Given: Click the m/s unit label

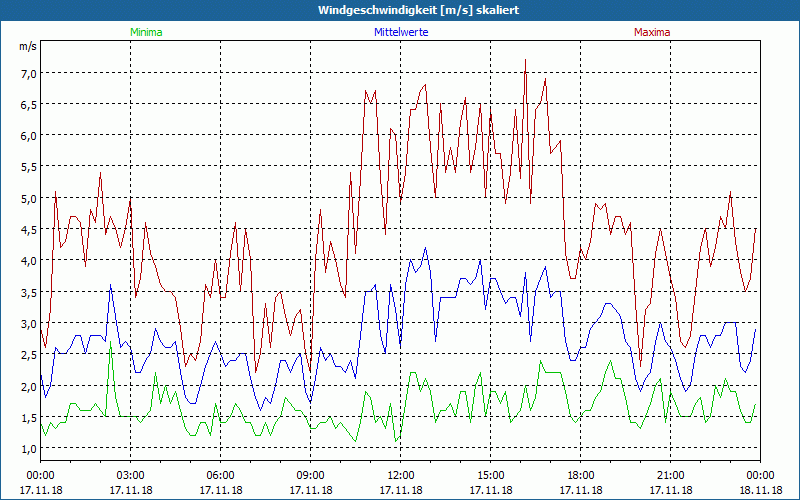Looking at the screenshot, I should pos(28,46).
